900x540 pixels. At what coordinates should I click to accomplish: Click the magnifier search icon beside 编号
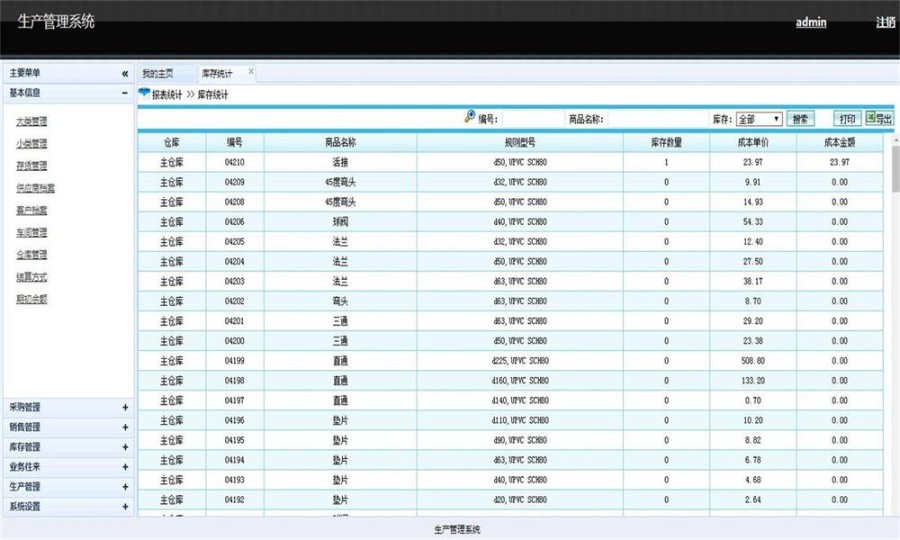click(x=470, y=117)
